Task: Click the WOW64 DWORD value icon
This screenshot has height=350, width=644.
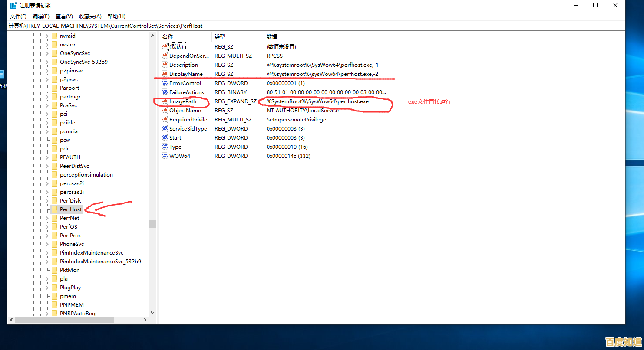Action: pos(165,156)
